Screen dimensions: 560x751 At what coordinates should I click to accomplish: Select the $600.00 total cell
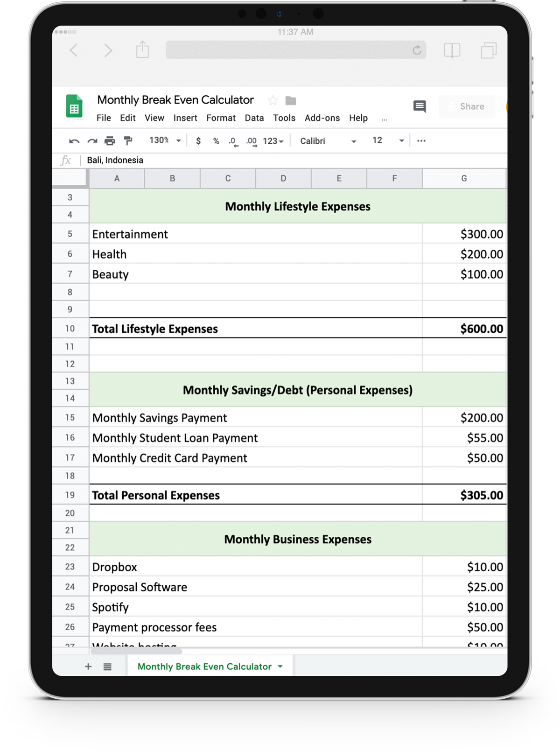coord(464,329)
